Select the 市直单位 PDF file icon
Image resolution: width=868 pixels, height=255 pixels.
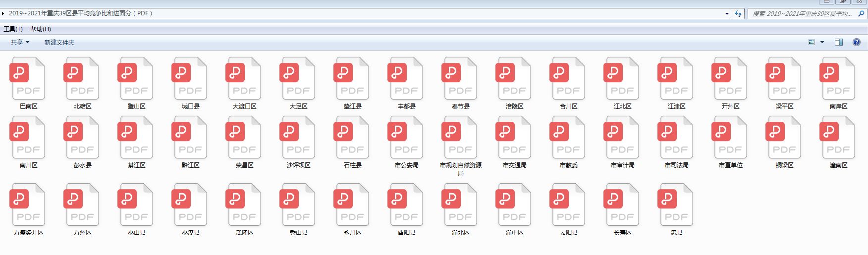[x=730, y=137]
